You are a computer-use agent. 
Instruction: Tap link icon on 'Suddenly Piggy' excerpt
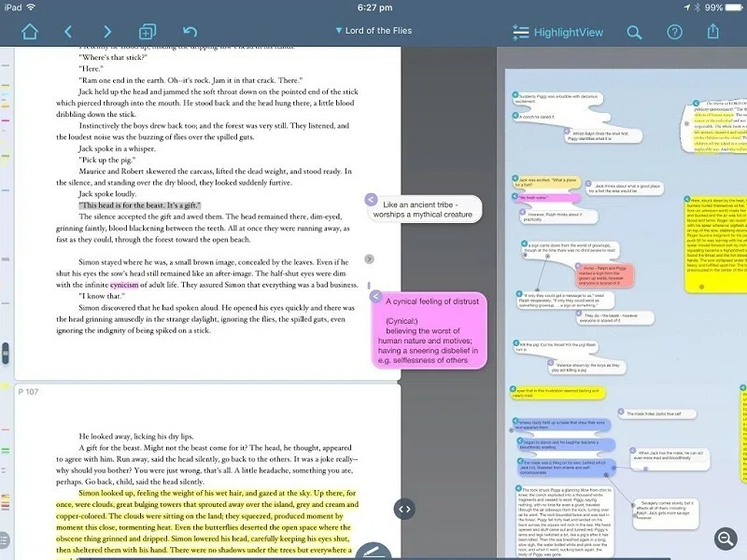(x=515, y=95)
